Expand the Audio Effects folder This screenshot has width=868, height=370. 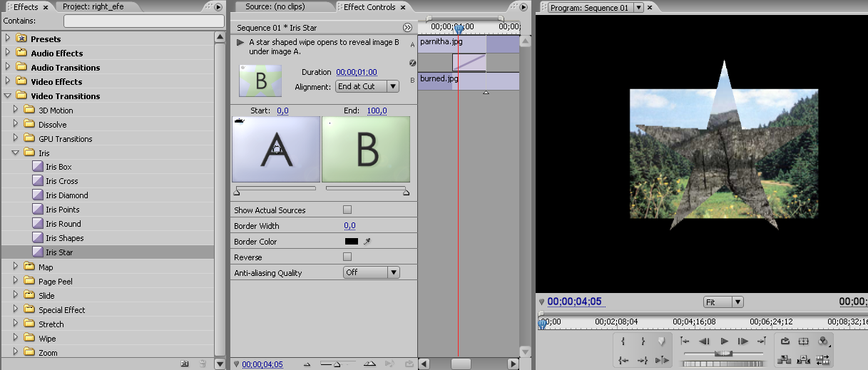point(8,53)
